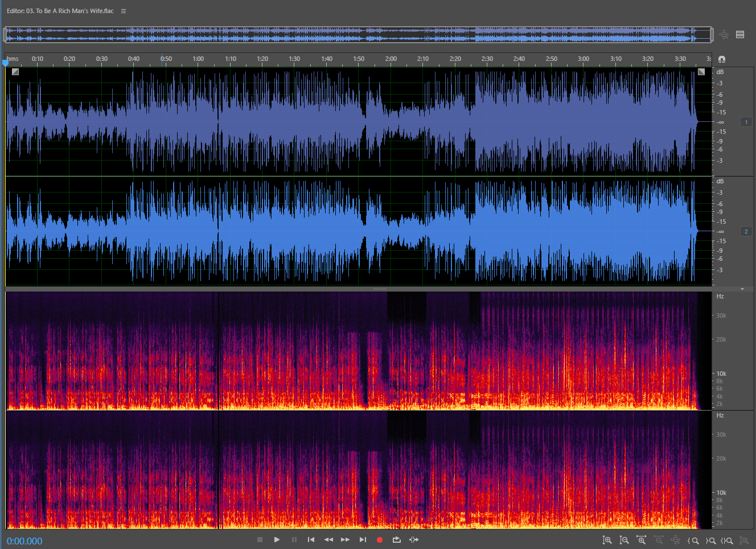Click the Fast Forward button
The height and width of the screenshot is (549, 756).
pos(346,540)
